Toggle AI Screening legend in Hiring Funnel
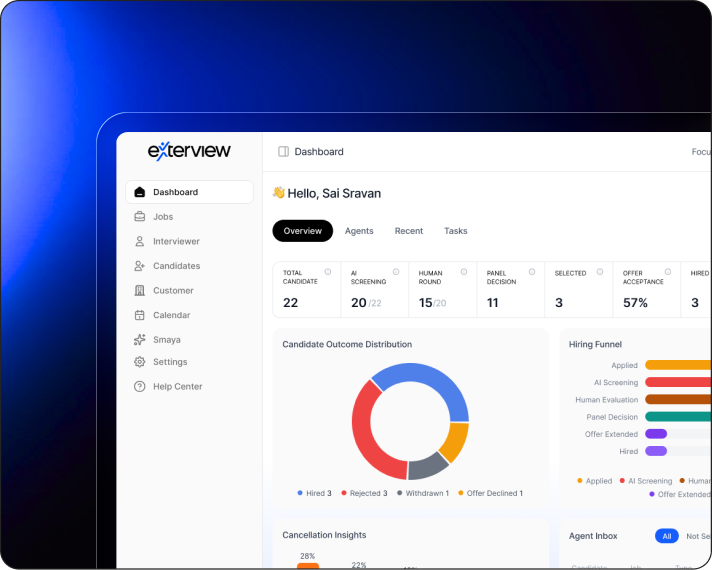The width and height of the screenshot is (712, 570). pos(646,481)
